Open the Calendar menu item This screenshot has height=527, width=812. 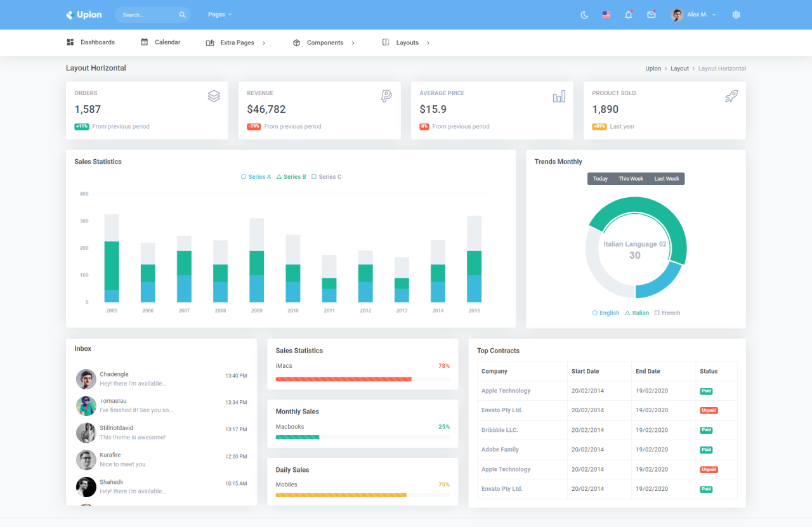point(160,42)
